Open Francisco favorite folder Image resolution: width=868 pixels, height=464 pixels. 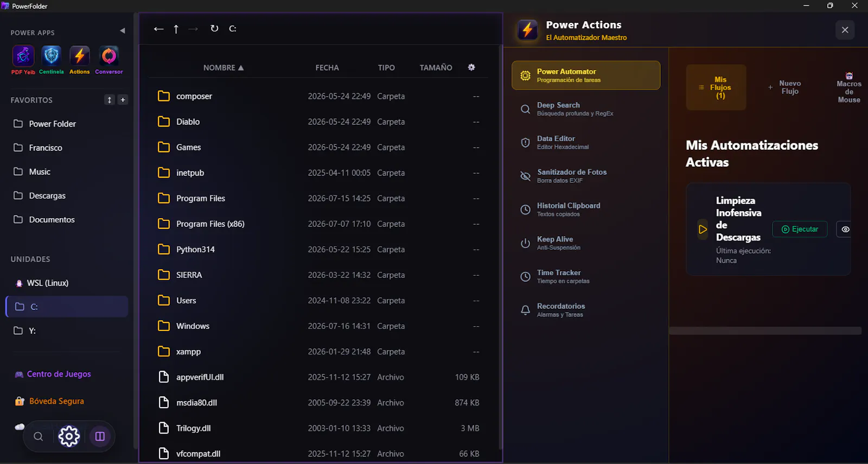click(67, 148)
